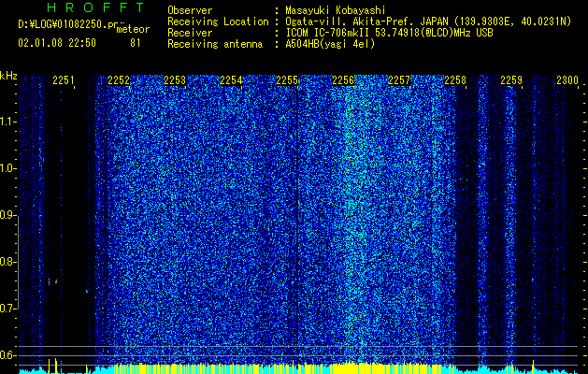Viewport: 588px width, 374px height.
Task: Click the date stamp 02.01.08 22:50
Action: (x=57, y=43)
